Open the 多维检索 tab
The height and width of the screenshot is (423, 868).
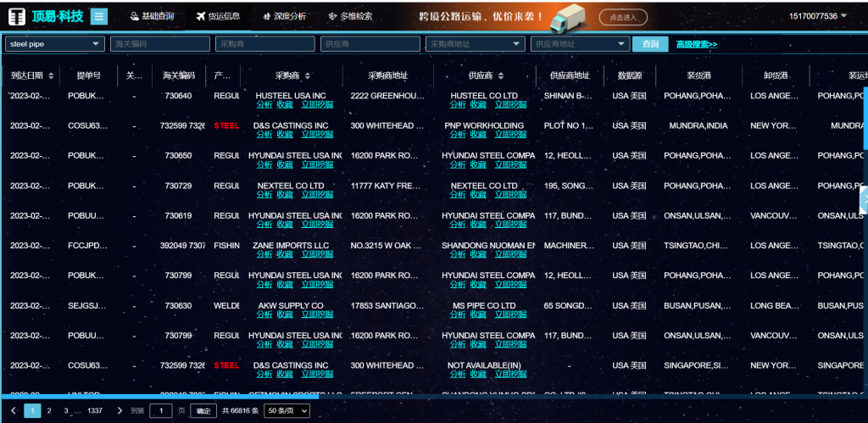(349, 16)
